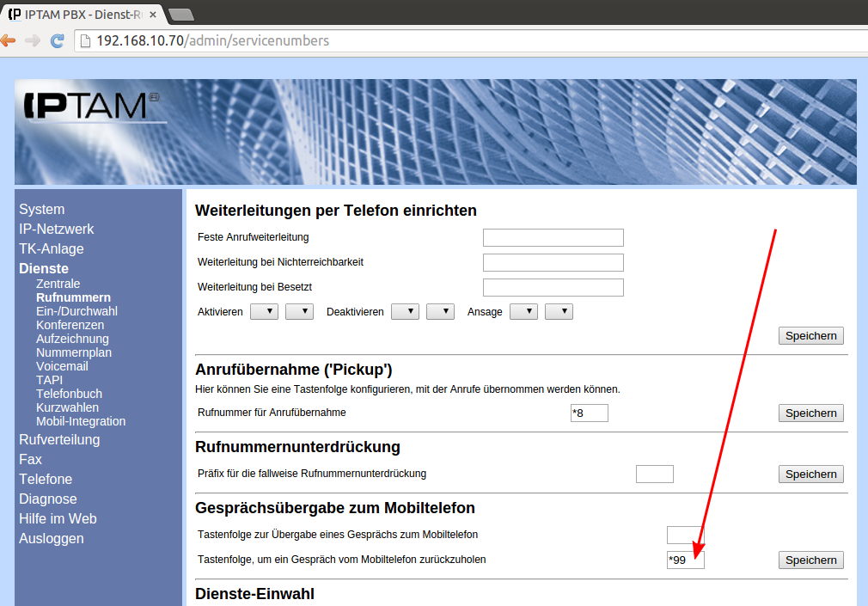This screenshot has height=606, width=868.
Task: Open the Rufverteilung sidebar menu
Action: (59, 439)
